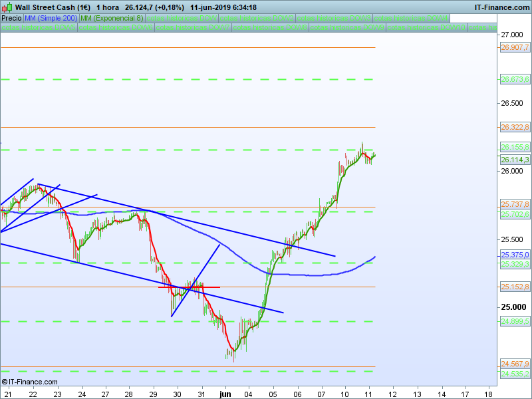Click the 24.567,9 orange price label
The image size is (532, 399).
coord(515,364)
